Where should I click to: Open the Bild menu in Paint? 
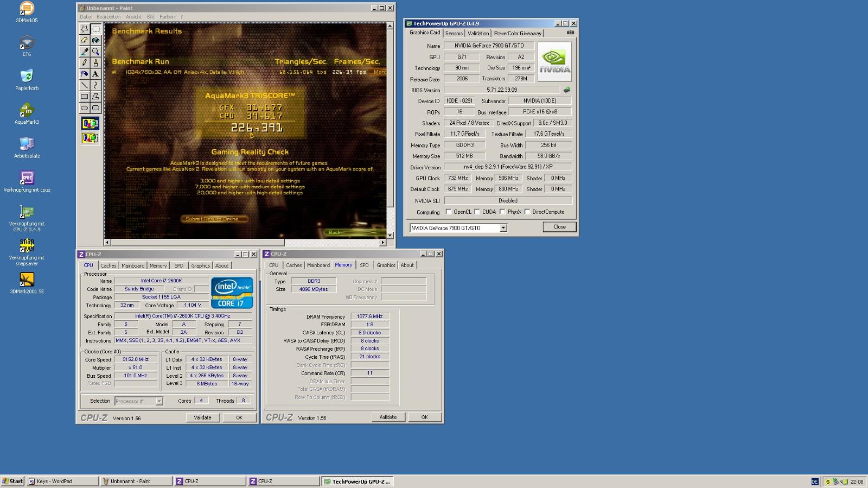pyautogui.click(x=151, y=17)
